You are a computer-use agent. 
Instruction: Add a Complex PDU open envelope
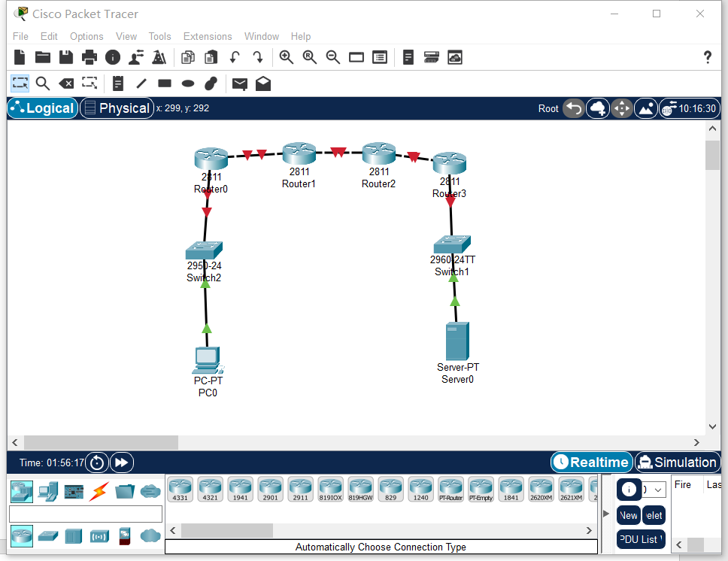coord(263,83)
